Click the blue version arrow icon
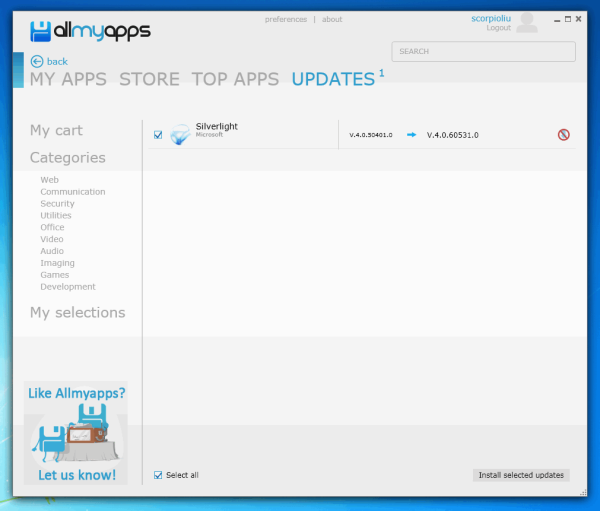Image resolution: width=600 pixels, height=511 pixels. click(411, 135)
